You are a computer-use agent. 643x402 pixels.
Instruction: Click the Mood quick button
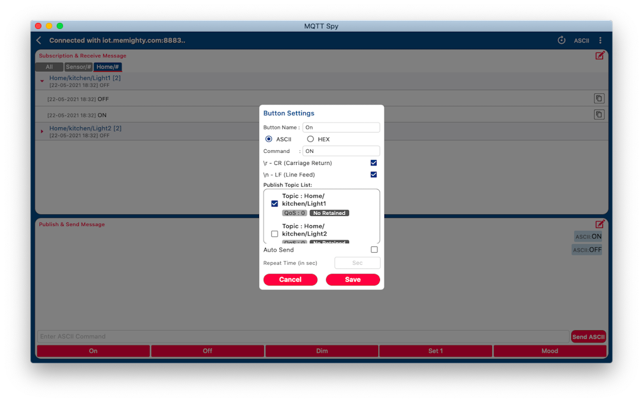click(550, 351)
